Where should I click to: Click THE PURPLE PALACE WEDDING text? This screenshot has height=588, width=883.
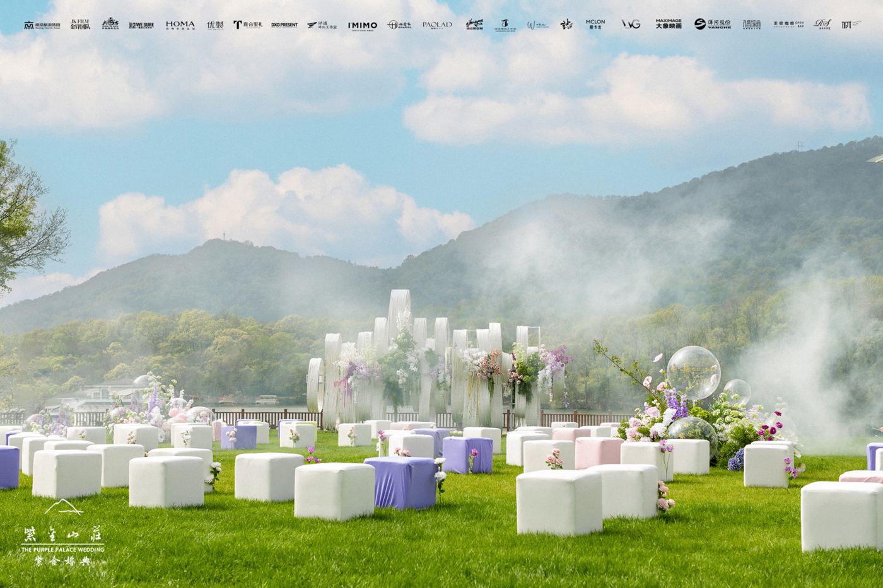point(62,550)
